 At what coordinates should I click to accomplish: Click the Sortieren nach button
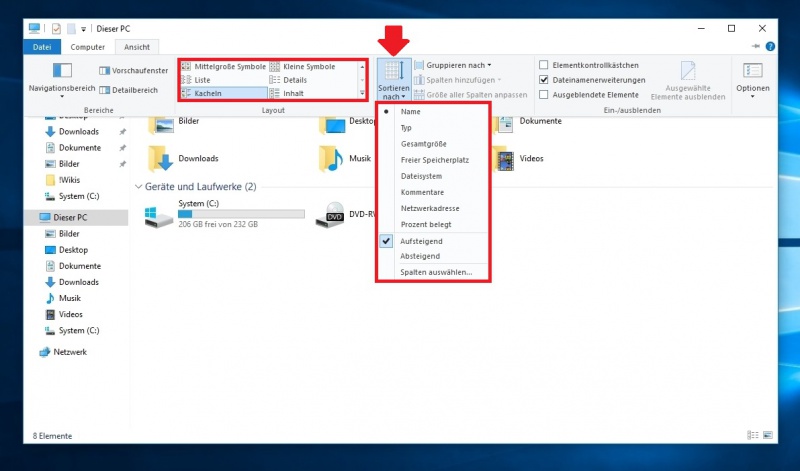393,80
